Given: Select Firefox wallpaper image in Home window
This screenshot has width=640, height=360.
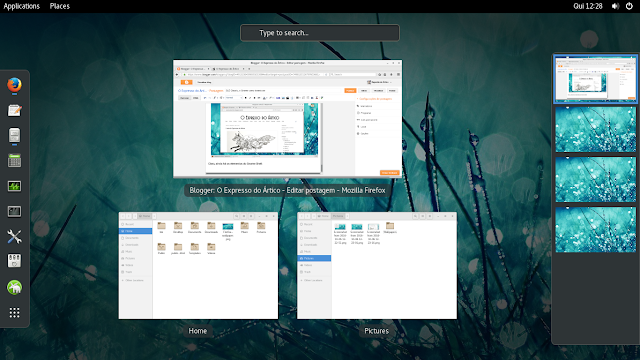Looking at the screenshot, I should (228, 231).
